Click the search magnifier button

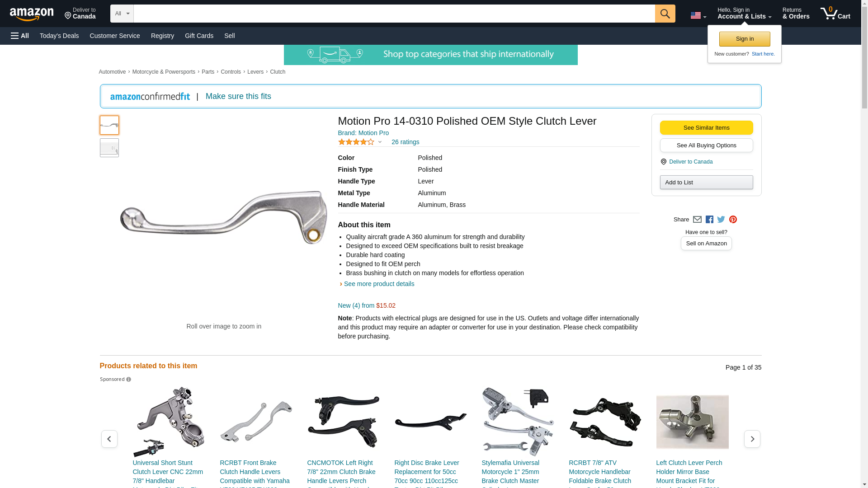tap(665, 14)
